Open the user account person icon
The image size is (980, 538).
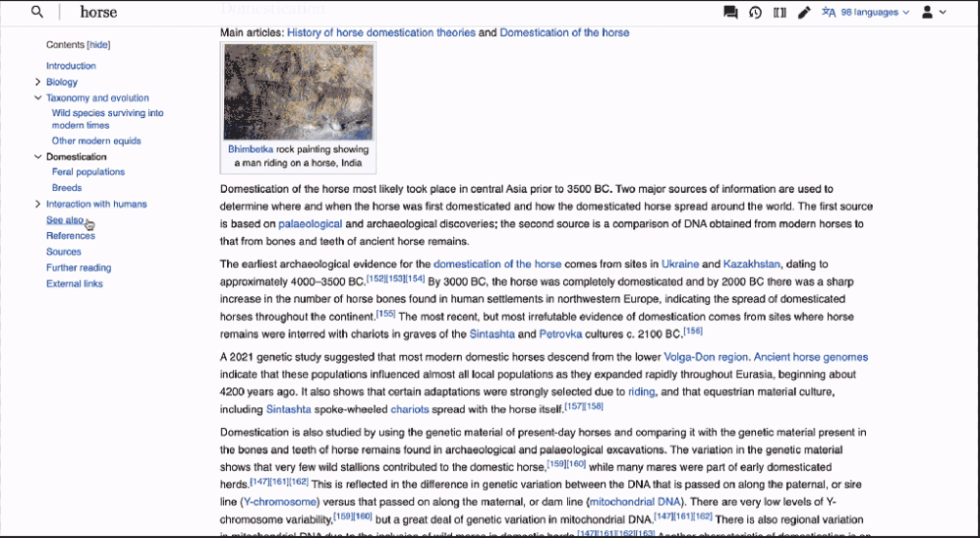coord(928,12)
